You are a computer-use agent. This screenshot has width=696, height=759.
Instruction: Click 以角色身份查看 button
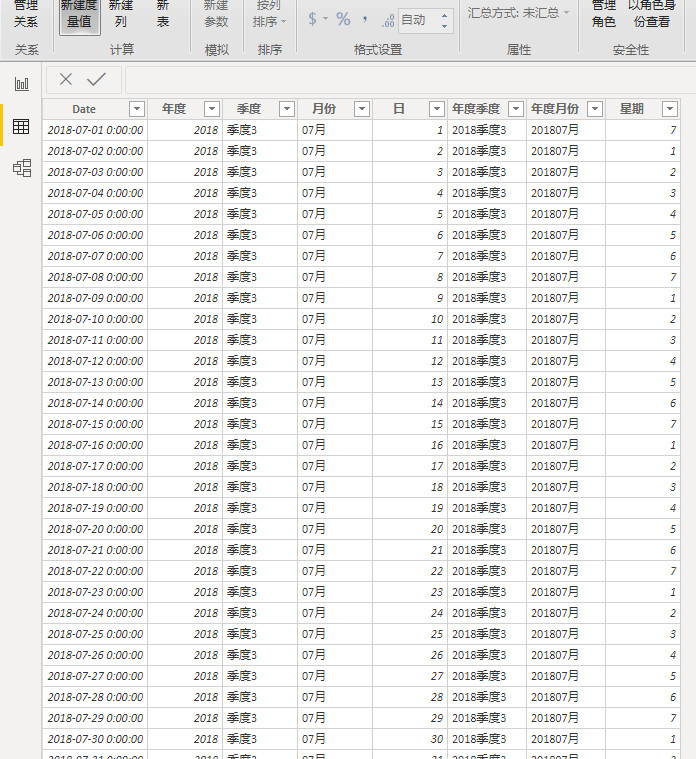pos(651,14)
